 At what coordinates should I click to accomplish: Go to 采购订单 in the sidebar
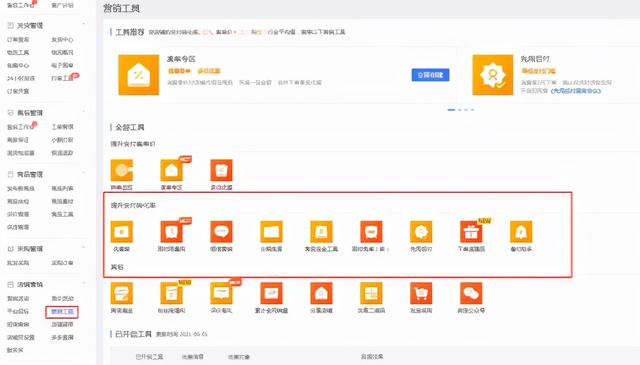(62, 263)
